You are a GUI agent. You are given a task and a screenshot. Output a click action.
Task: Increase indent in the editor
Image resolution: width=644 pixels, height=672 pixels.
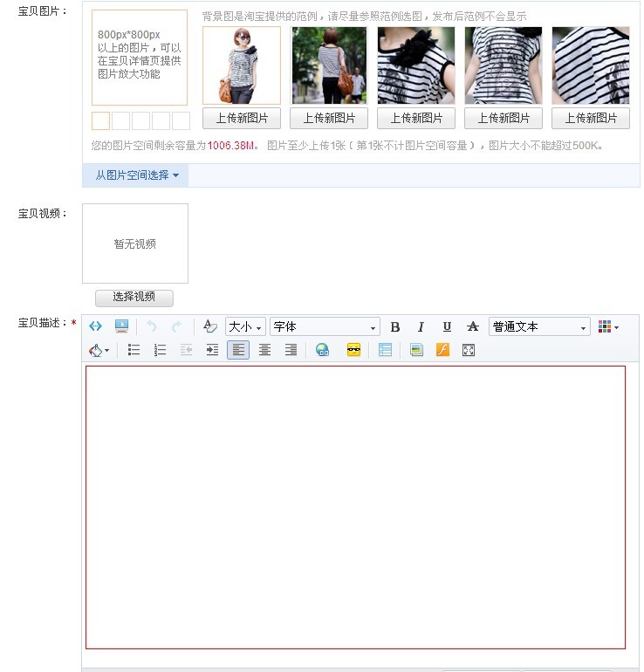coord(212,350)
